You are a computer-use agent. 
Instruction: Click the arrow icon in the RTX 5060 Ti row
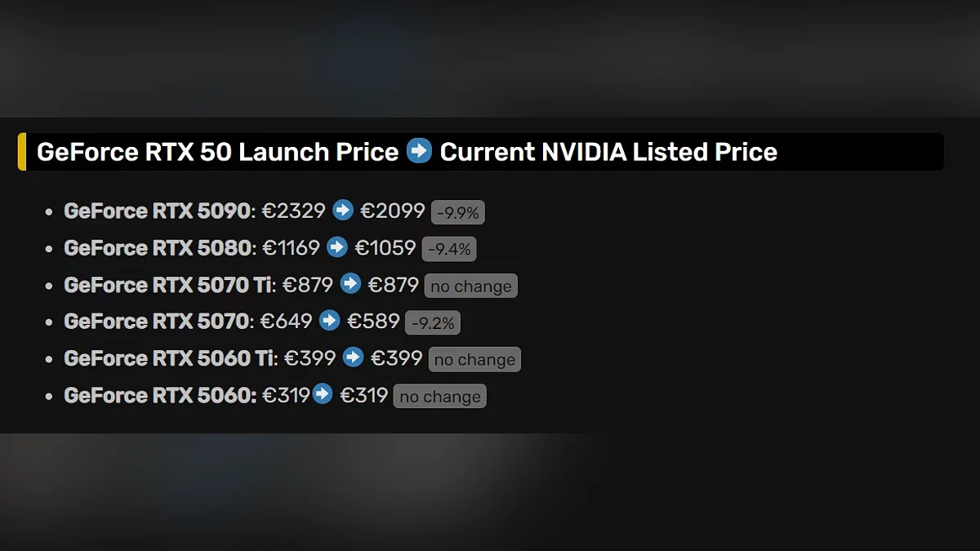click(353, 358)
